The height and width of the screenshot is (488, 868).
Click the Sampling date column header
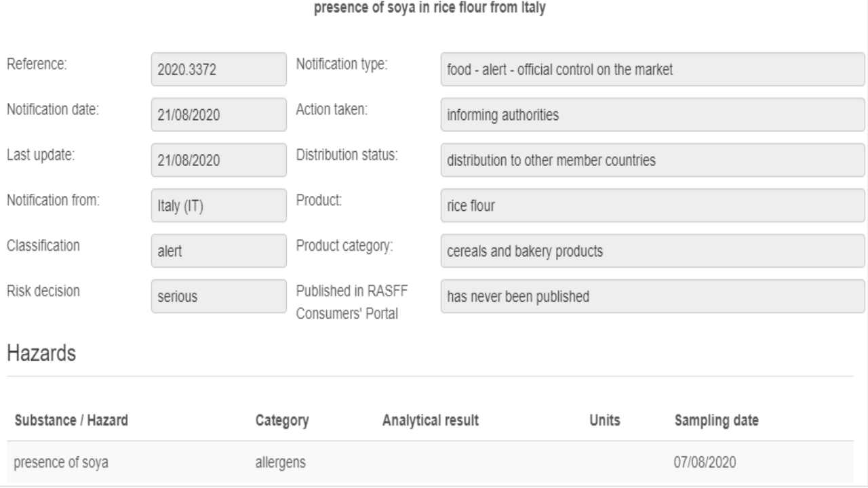point(716,420)
